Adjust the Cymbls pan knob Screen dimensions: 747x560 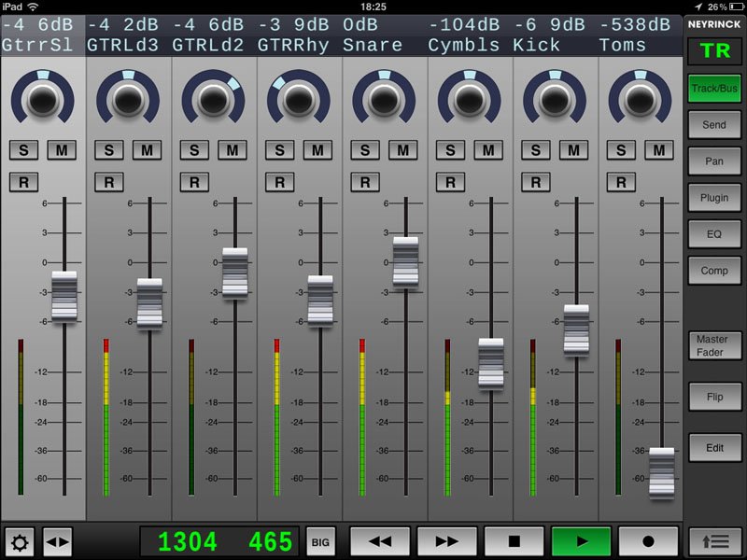tap(470, 100)
